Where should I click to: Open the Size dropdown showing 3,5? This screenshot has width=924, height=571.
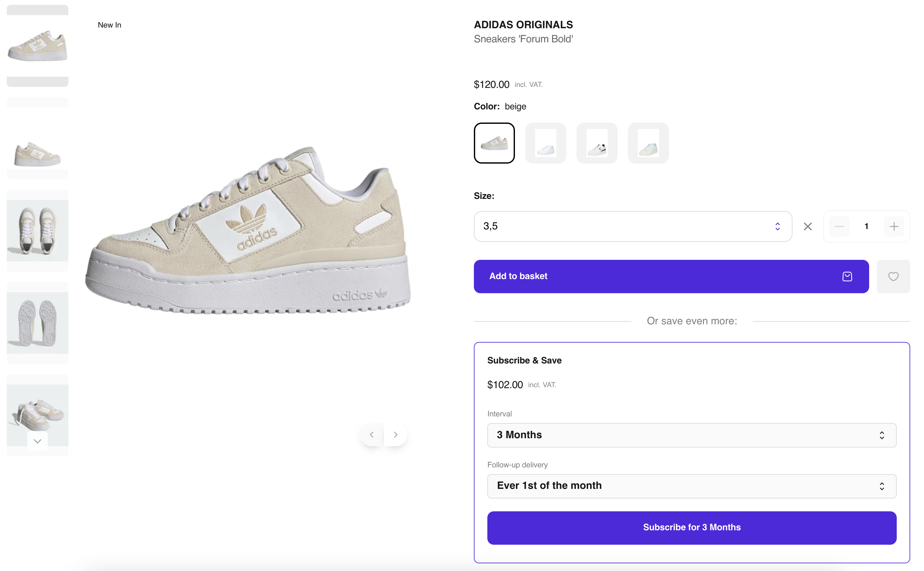pyautogui.click(x=632, y=226)
